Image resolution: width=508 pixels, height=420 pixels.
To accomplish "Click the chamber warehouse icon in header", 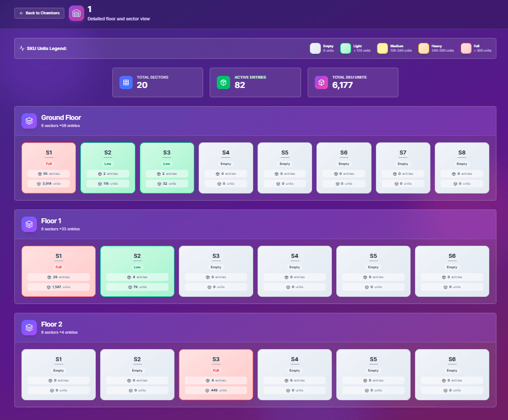I will 77,13.
